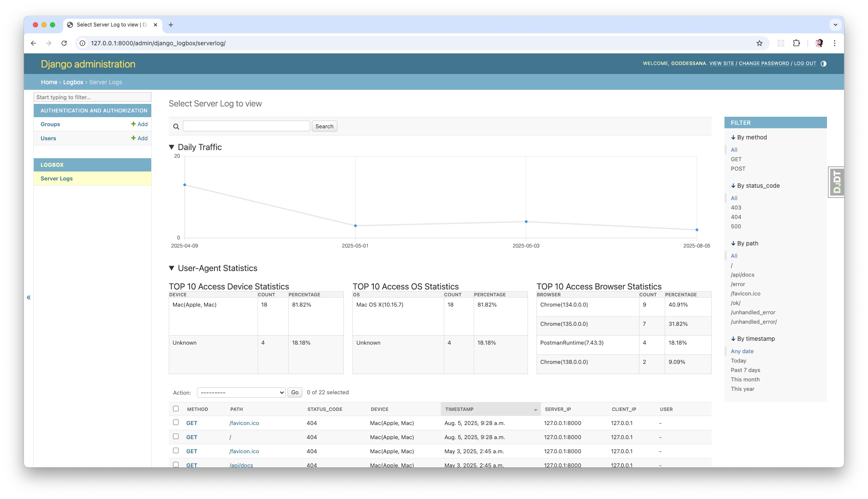
Task: Reload the page with refresh icon
Action: (64, 43)
